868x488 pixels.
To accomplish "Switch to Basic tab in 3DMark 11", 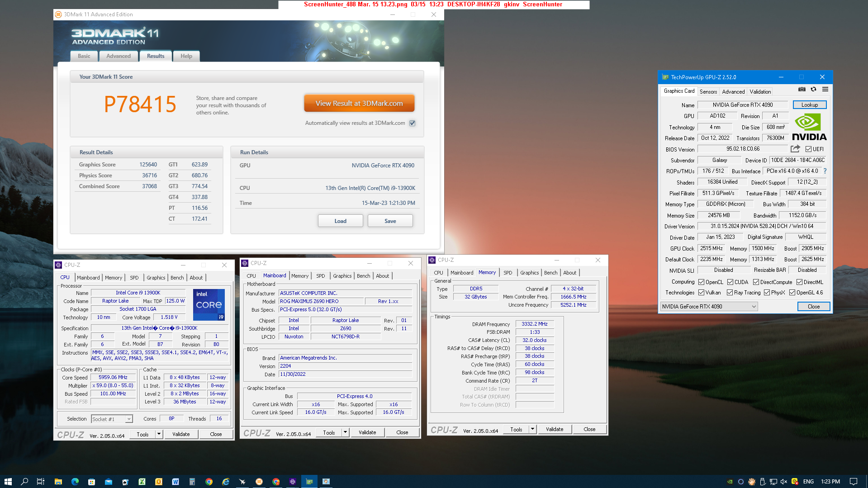I will click(84, 56).
